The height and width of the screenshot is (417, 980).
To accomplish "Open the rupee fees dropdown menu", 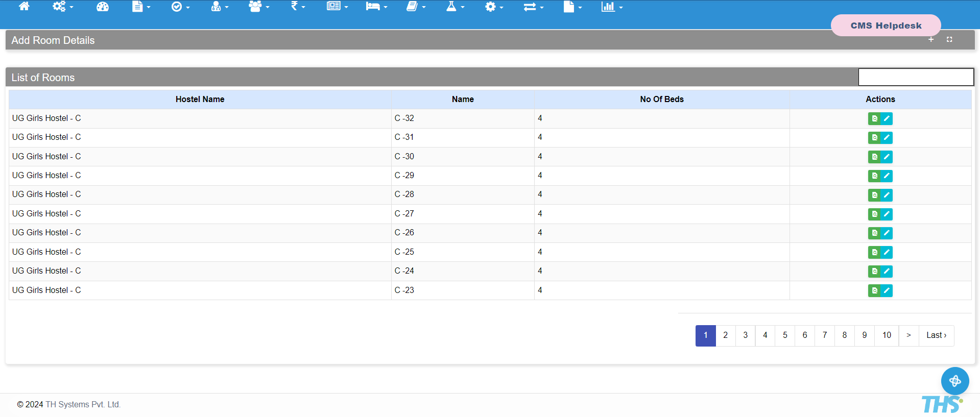I will click(x=298, y=7).
